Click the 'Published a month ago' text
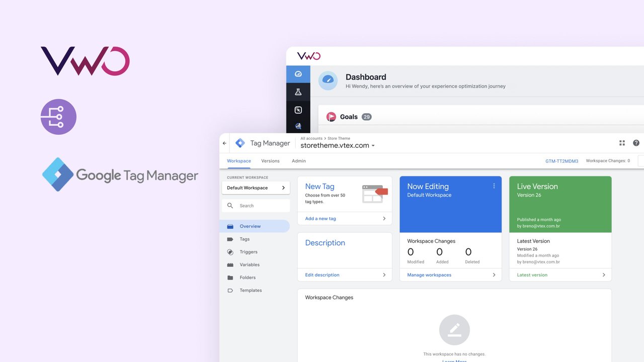The height and width of the screenshot is (362, 644). click(x=539, y=220)
